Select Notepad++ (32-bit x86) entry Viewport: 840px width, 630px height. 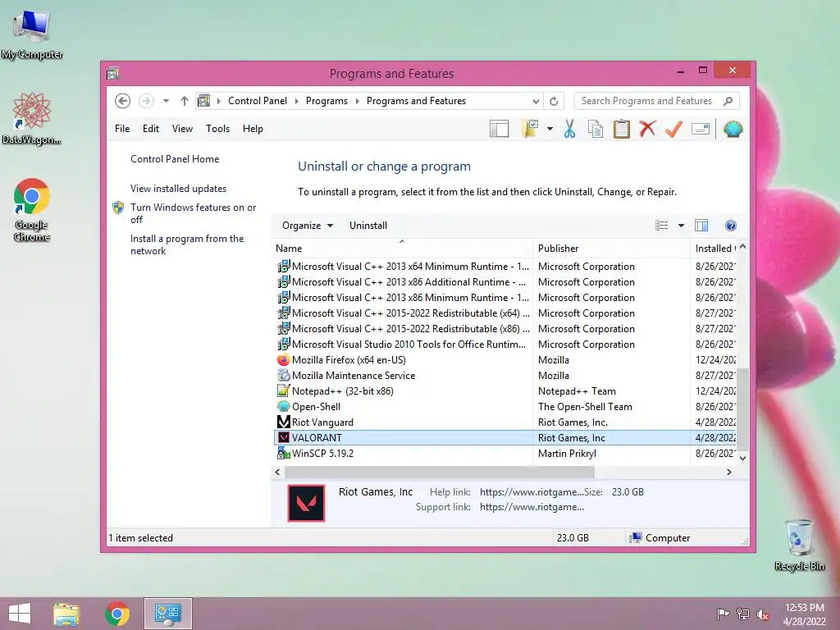point(505,391)
